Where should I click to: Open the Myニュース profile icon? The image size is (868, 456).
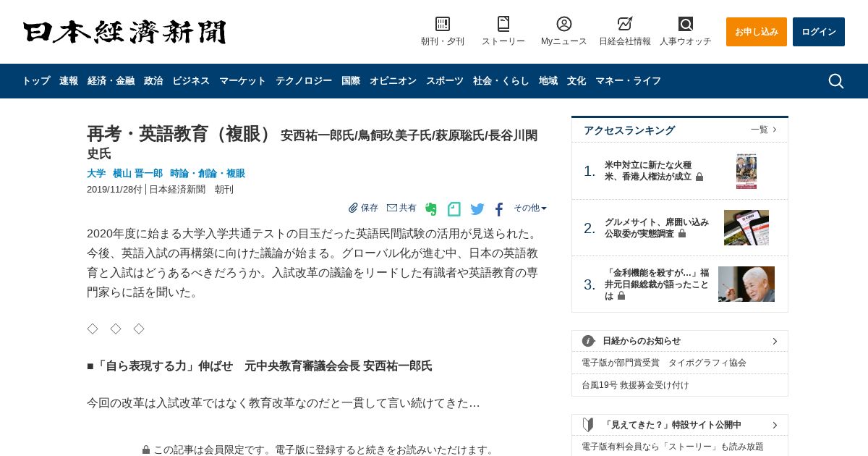click(x=564, y=24)
